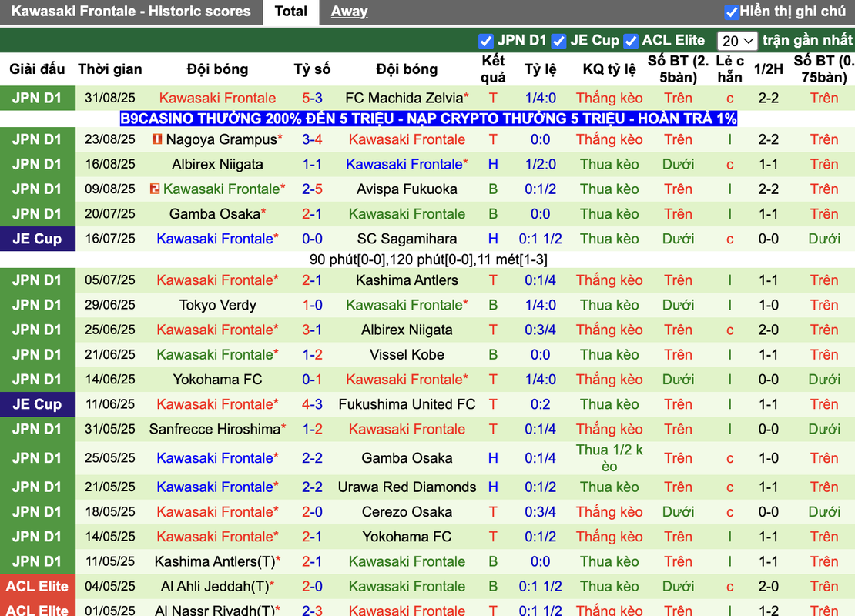Open Albirex Niigata link on 16/08/25 row
Screen dimensions: 855x616
(x=217, y=164)
